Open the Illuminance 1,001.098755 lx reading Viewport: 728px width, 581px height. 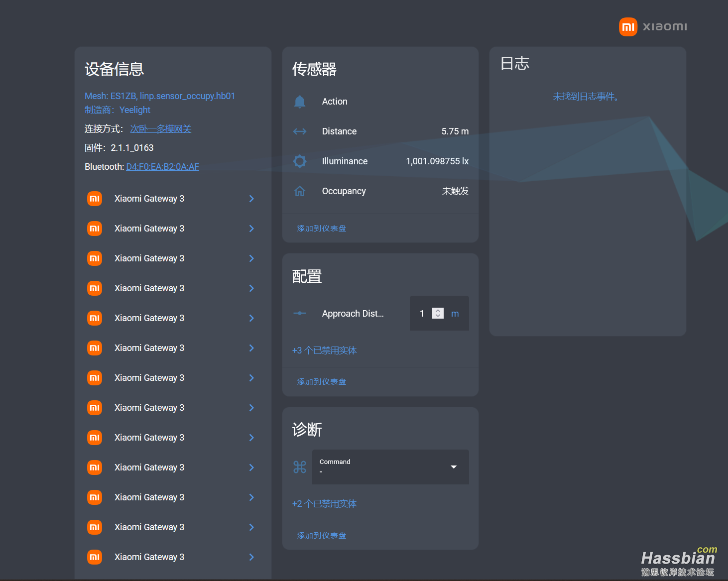pos(437,161)
